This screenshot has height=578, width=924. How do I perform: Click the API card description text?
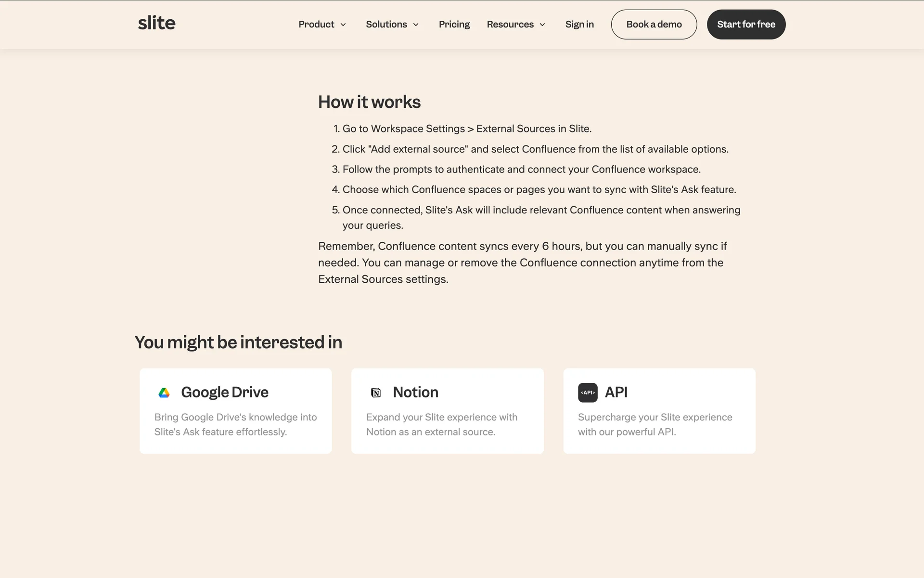tap(654, 424)
